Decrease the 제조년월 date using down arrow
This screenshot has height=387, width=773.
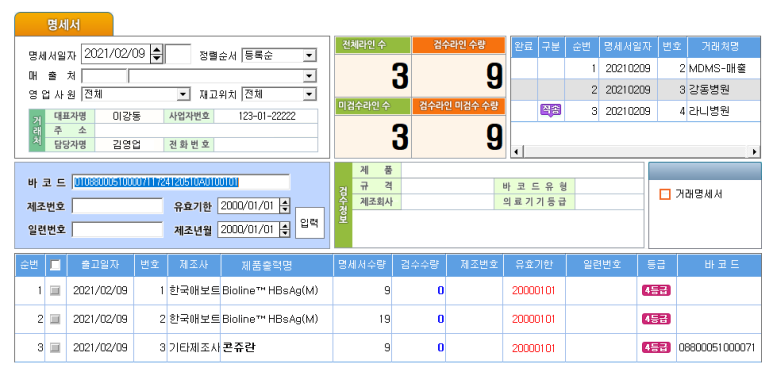[285, 233]
